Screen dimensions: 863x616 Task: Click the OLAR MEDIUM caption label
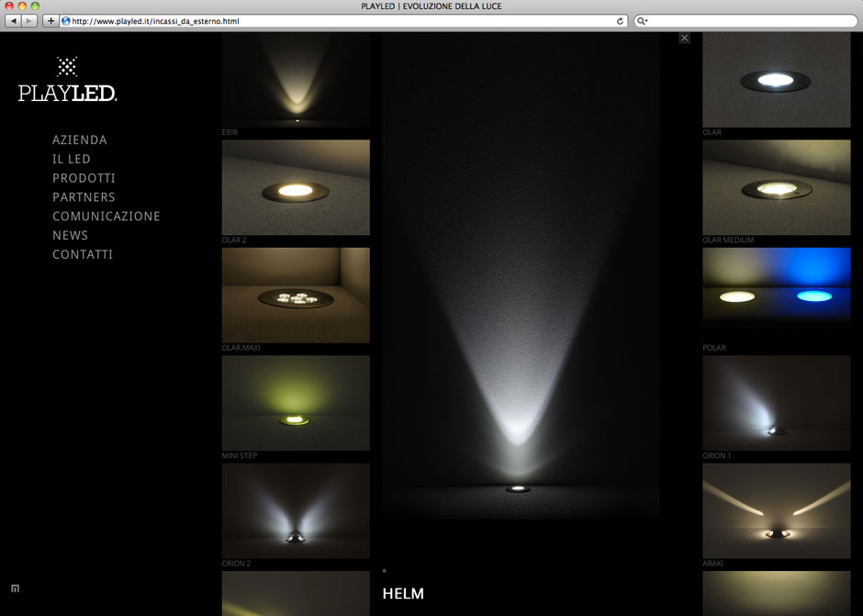(728, 240)
